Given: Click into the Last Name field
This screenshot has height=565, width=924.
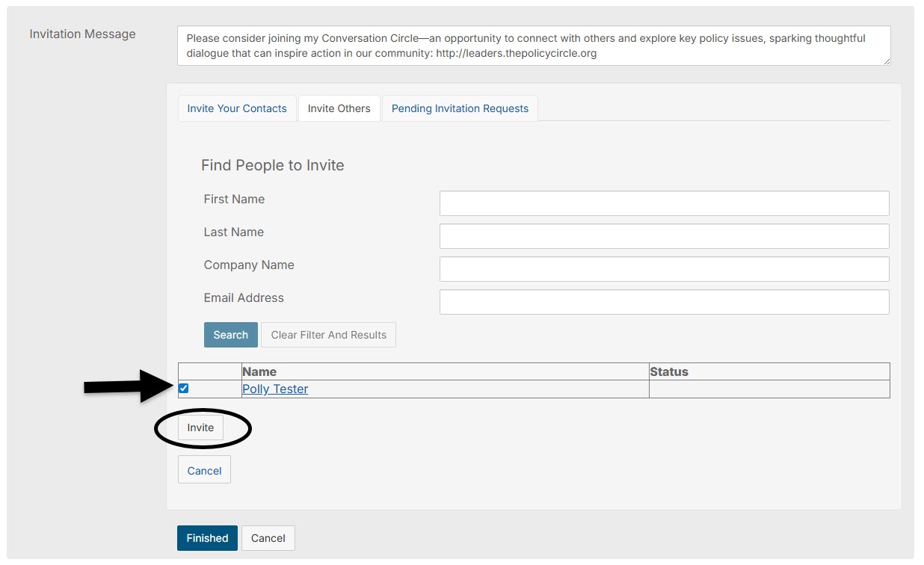Looking at the screenshot, I should [x=664, y=236].
